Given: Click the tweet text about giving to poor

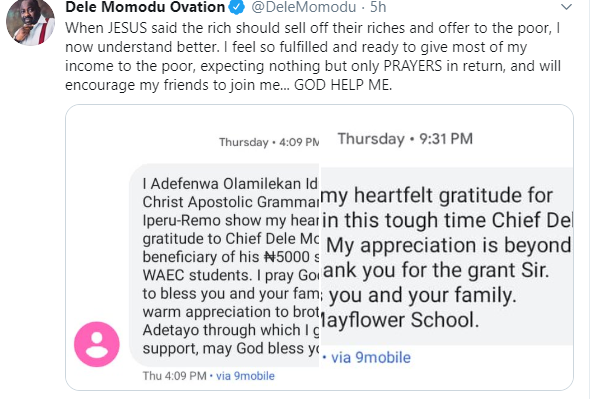Looking at the screenshot, I should pyautogui.click(x=313, y=56).
